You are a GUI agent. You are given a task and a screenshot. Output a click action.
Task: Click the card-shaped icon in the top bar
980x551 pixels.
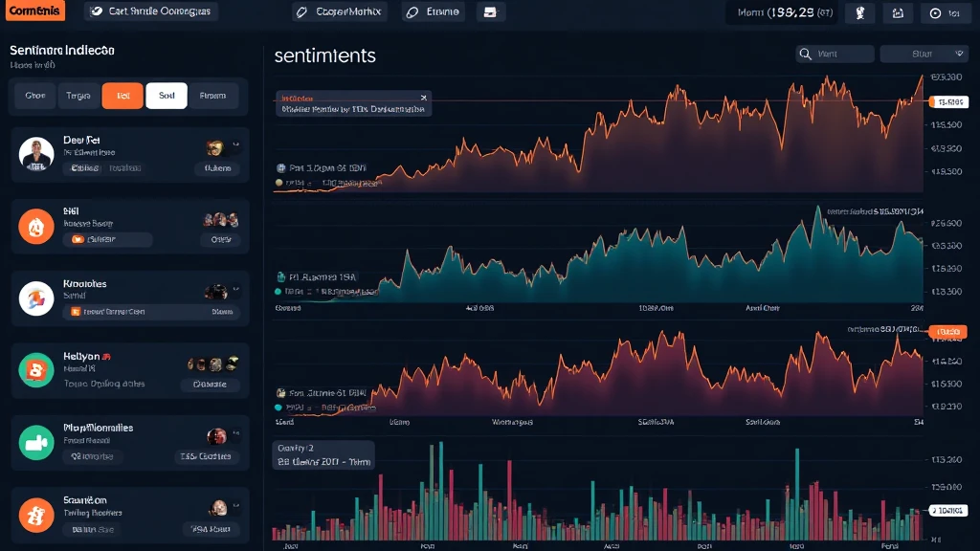point(491,12)
